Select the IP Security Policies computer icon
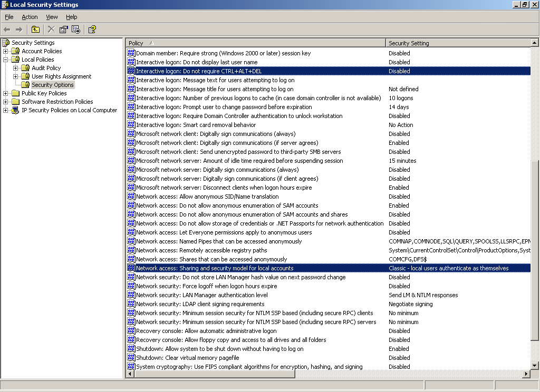Image resolution: width=540 pixels, height=392 pixels. (15, 110)
